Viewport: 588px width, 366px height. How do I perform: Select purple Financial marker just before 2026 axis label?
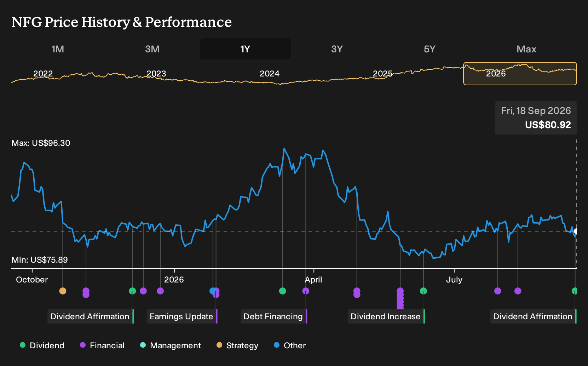160,291
